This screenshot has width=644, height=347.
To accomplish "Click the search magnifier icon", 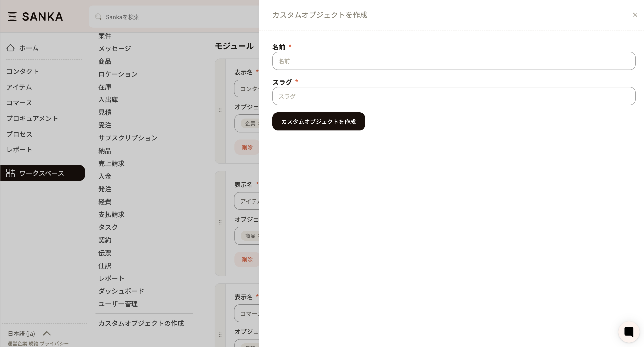I will click(98, 17).
